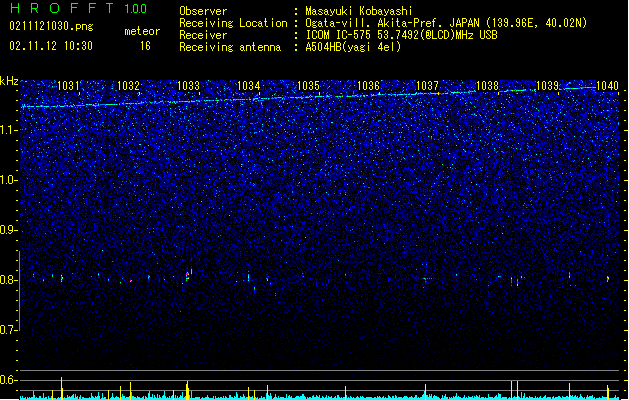Click time marker 1031

pyautogui.click(x=68, y=86)
